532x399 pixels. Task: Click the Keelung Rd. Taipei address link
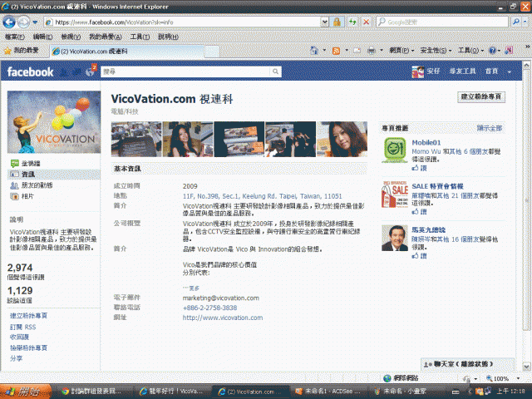(263, 196)
